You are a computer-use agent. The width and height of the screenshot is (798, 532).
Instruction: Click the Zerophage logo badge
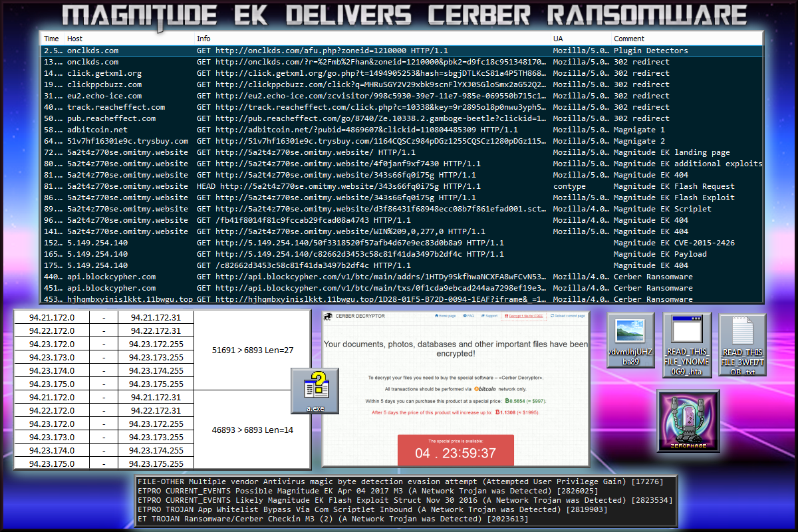click(x=688, y=422)
